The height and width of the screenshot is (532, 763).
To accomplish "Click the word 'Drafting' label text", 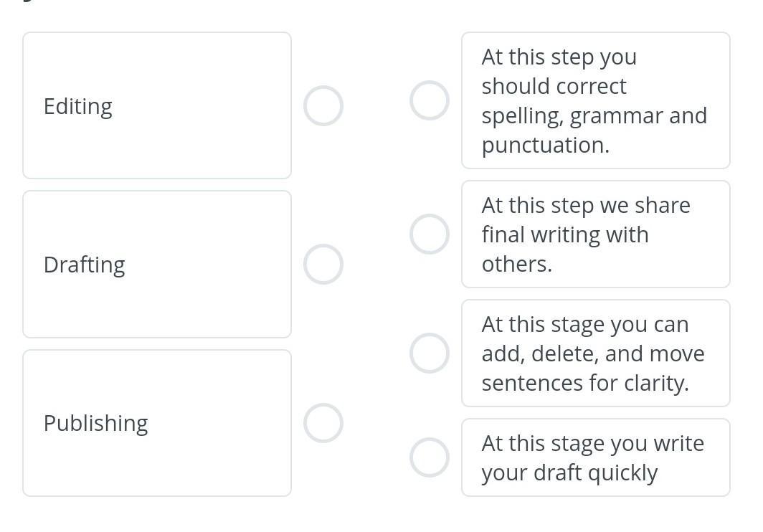I will click(84, 265).
